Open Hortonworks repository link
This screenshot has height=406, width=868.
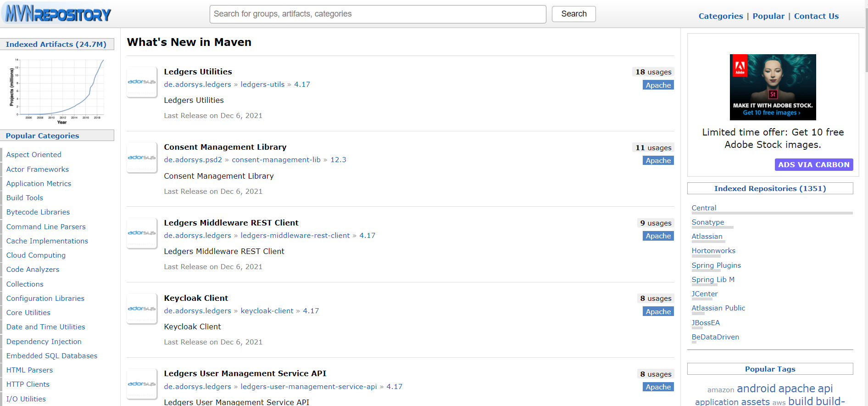[713, 251]
